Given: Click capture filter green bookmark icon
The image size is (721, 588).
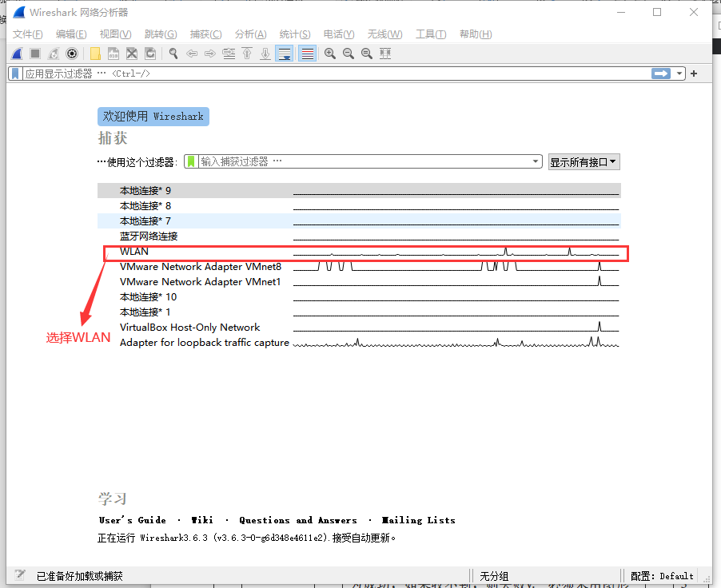Looking at the screenshot, I should point(191,162).
